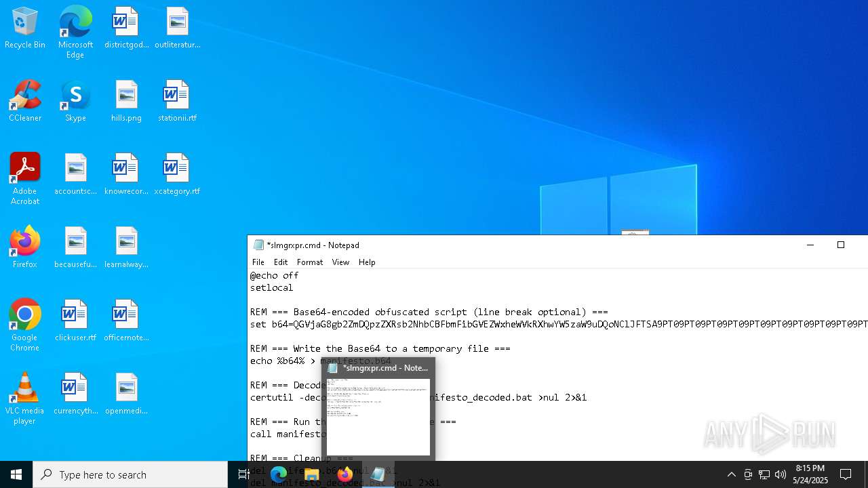Select the learnalway file icon
This screenshot has width=868, height=488.
tap(126, 247)
